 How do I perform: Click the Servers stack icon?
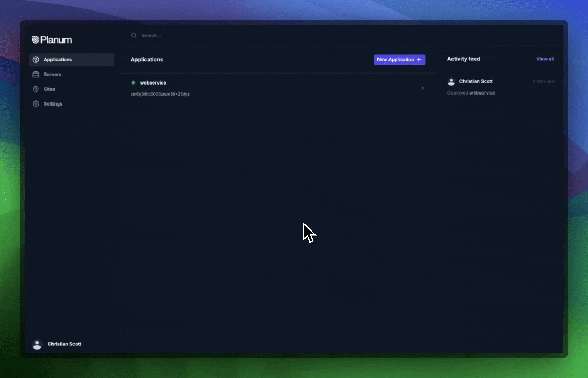point(36,74)
